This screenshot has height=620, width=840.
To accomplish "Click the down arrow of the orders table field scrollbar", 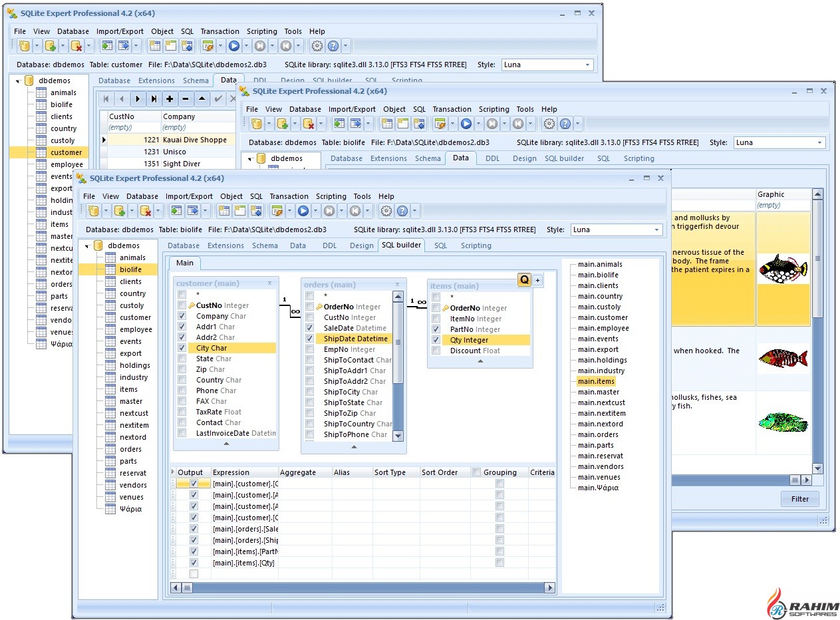I will 398,436.
